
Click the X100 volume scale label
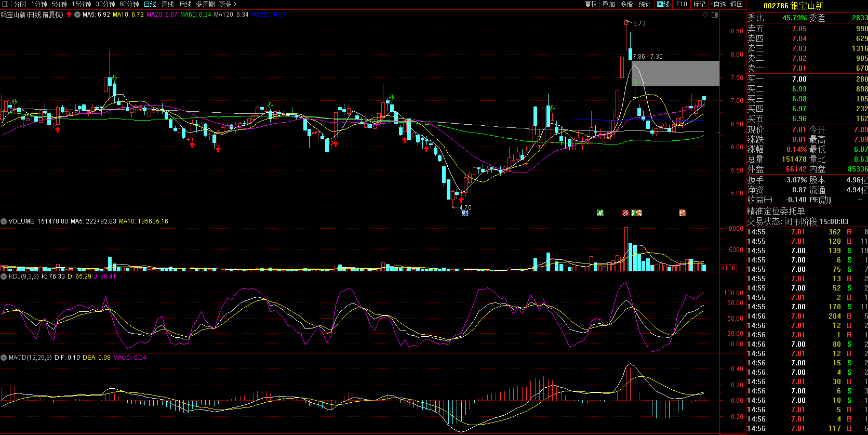point(729,268)
